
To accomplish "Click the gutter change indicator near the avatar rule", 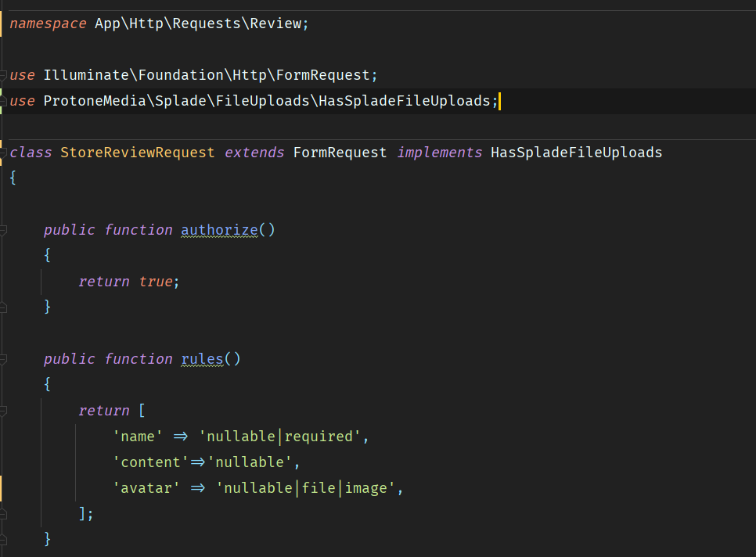I will pos(2,487).
